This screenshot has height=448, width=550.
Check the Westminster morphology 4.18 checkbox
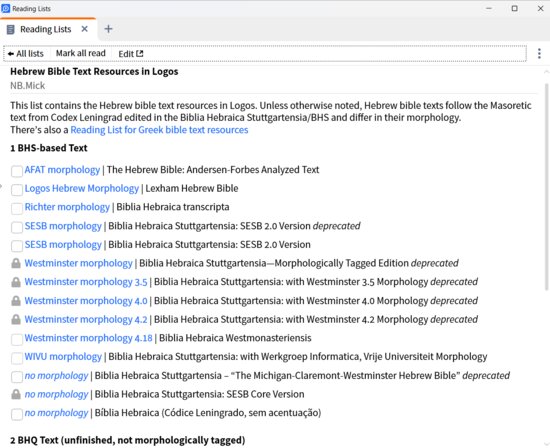(17, 340)
